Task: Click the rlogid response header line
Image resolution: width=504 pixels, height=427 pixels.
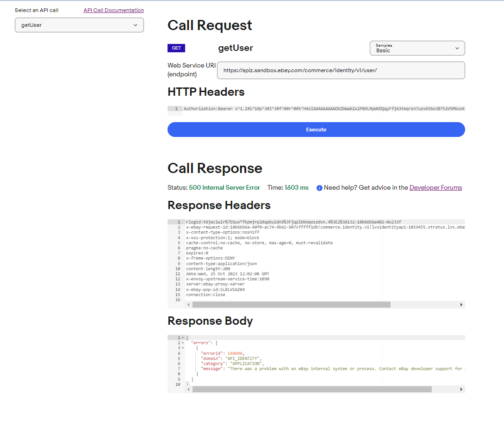Action: click(x=293, y=222)
